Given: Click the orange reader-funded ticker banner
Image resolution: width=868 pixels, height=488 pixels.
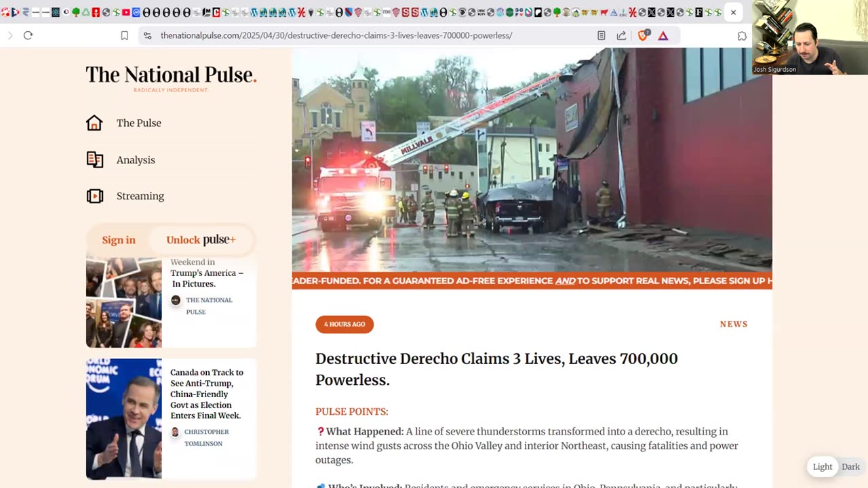Looking at the screenshot, I should pos(532,281).
